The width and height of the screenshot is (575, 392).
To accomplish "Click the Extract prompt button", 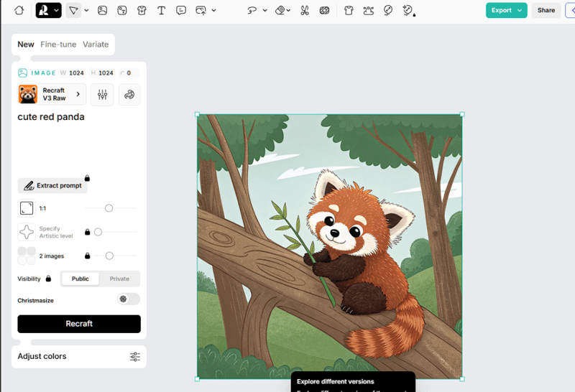I will [52, 186].
